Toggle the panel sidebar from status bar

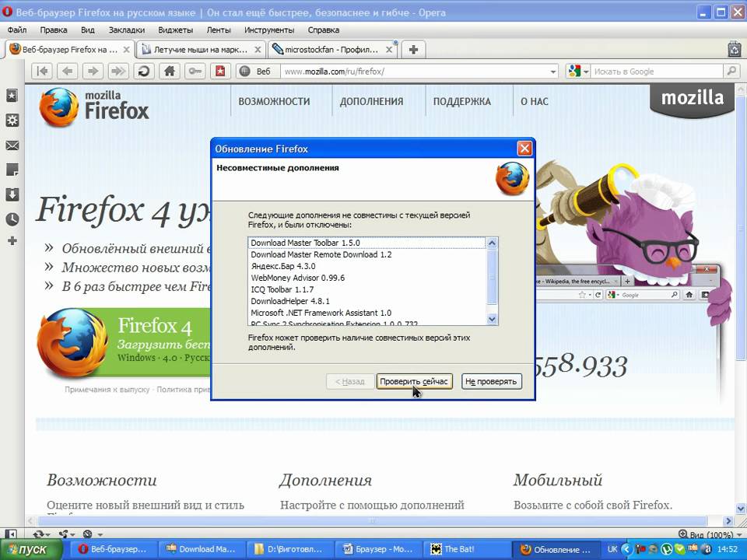(x=10, y=534)
